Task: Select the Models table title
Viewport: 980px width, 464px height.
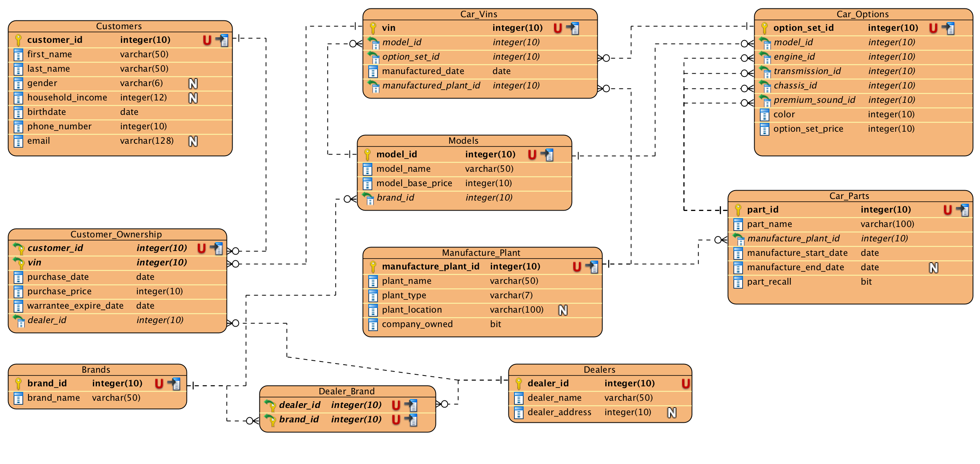Action: 464,141
